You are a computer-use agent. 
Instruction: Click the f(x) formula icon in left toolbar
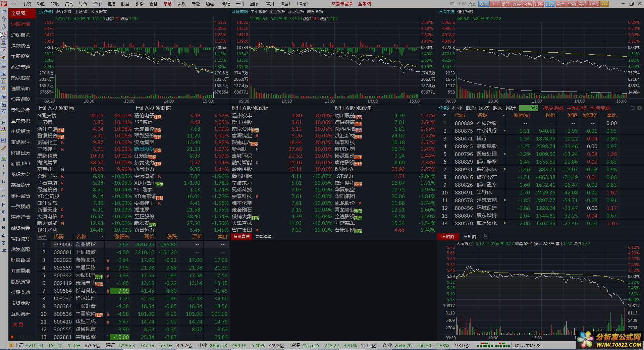[4, 104]
